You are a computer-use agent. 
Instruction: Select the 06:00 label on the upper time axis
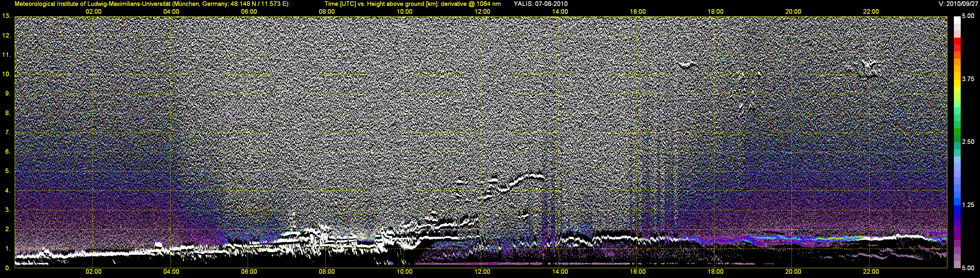(249, 12)
